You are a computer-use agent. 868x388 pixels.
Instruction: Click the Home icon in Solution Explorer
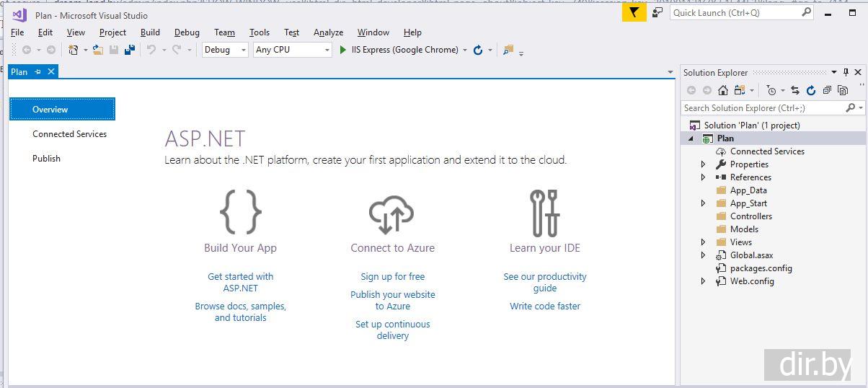(x=723, y=90)
